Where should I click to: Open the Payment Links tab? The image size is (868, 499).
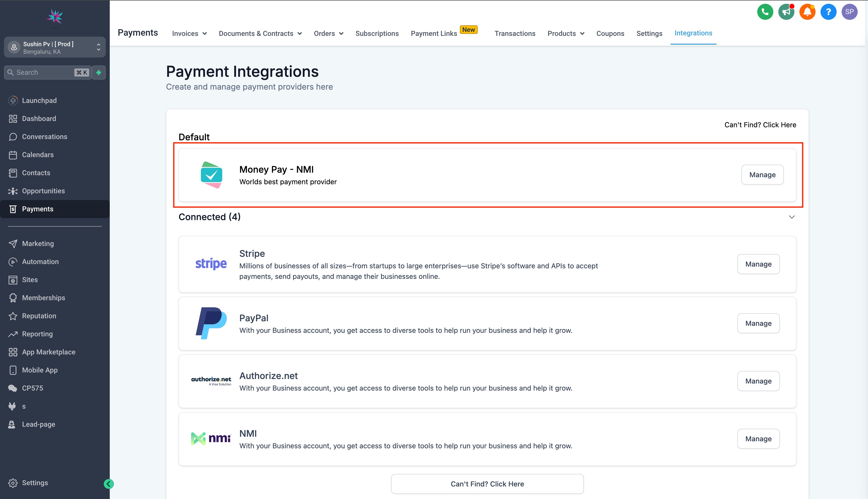(x=434, y=34)
